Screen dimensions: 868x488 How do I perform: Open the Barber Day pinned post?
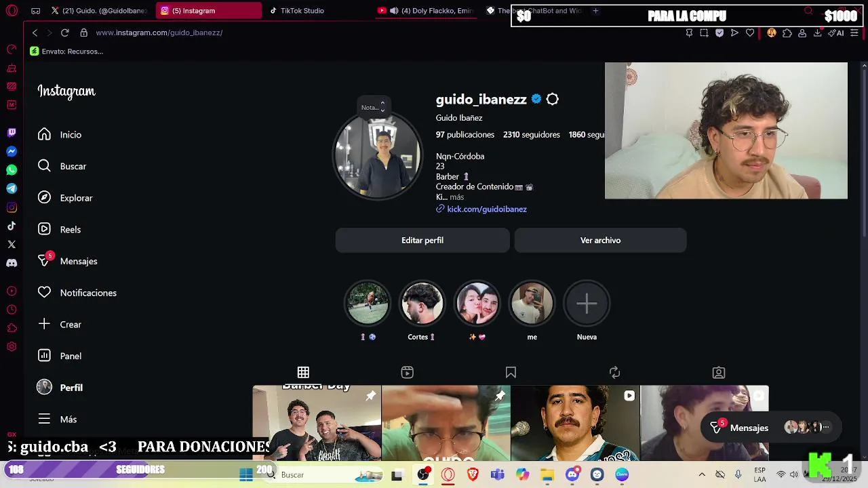tap(317, 423)
